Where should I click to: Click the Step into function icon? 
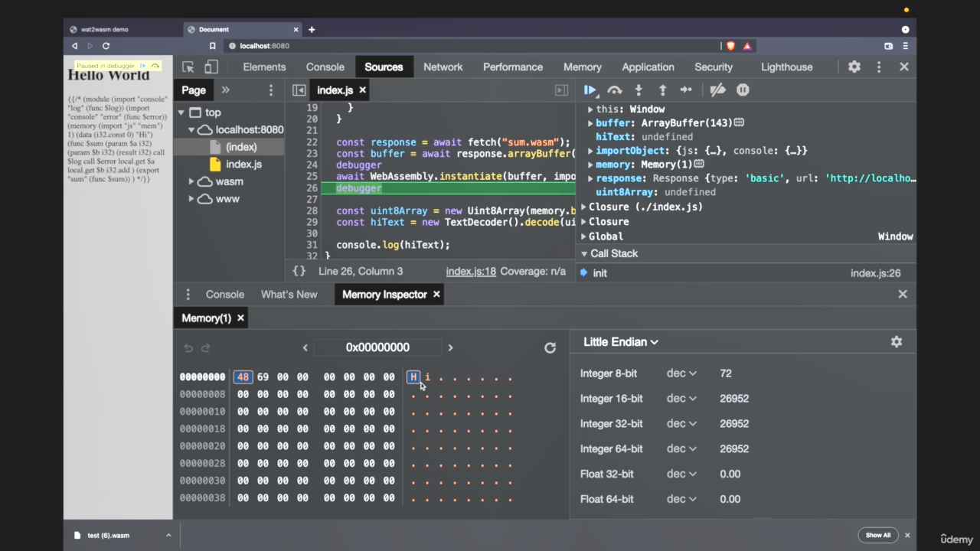639,90
